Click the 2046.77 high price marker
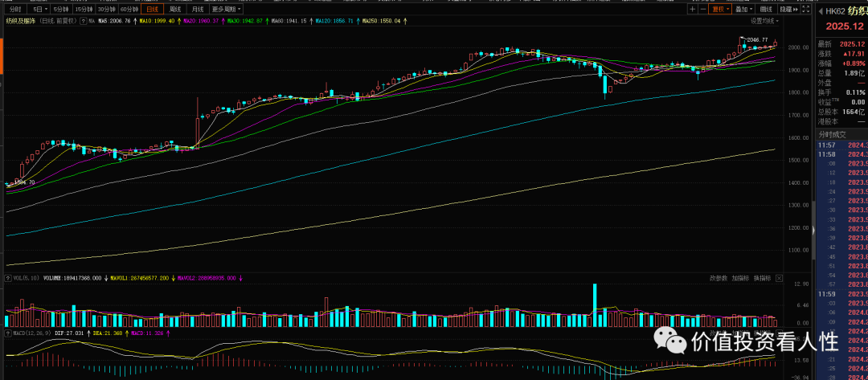 757,40
